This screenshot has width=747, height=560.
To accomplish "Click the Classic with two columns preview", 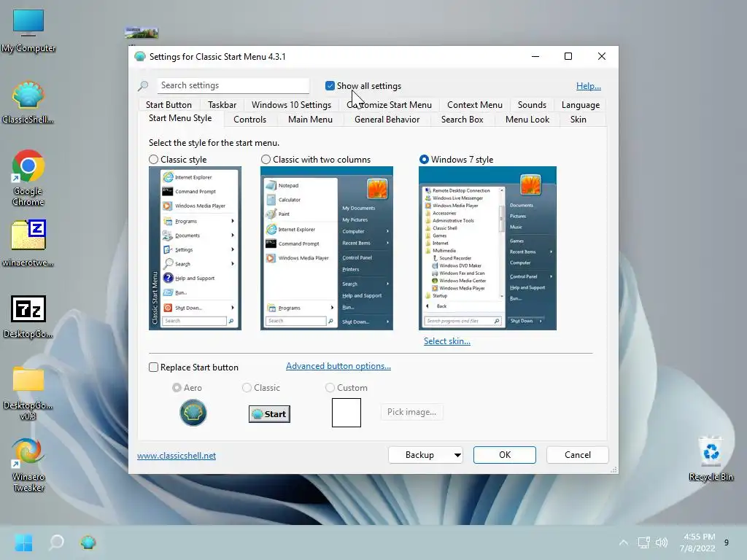I will point(326,248).
